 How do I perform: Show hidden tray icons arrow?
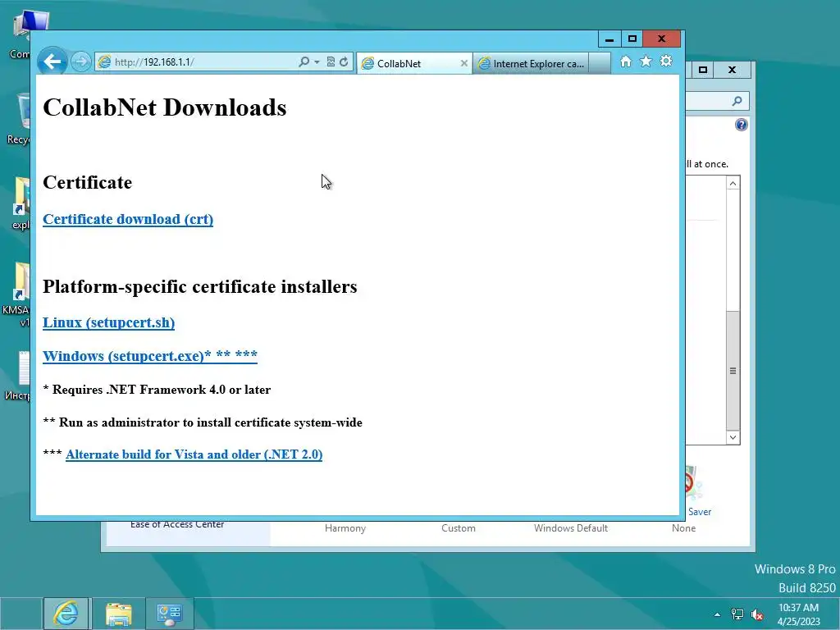[717, 614]
